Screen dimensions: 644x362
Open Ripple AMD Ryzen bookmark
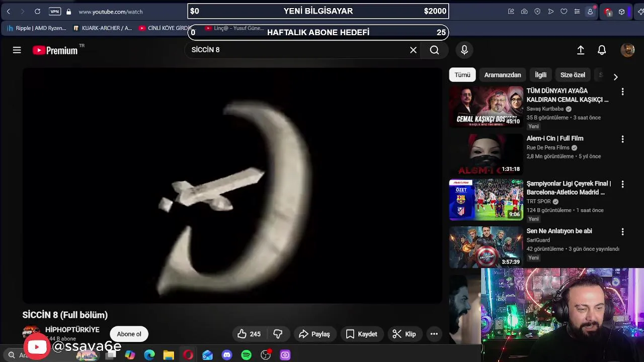pyautogui.click(x=36, y=28)
